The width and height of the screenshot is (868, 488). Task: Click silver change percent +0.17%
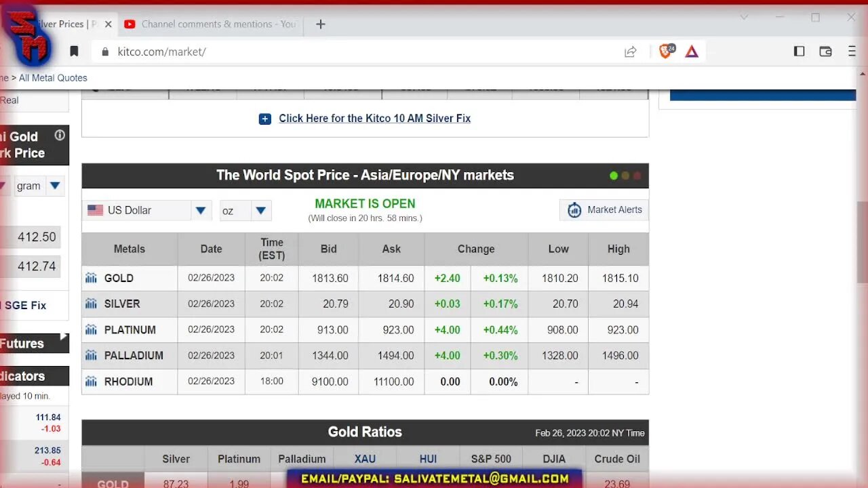pos(500,304)
